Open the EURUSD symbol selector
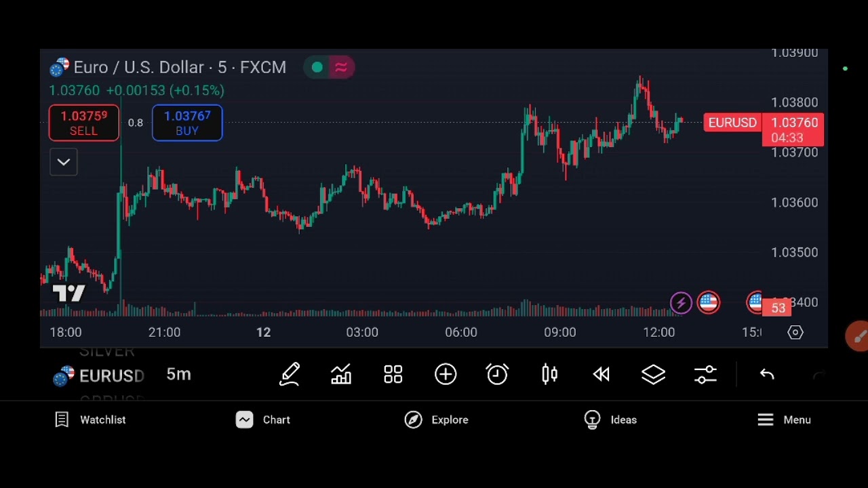The image size is (868, 488). (x=99, y=375)
